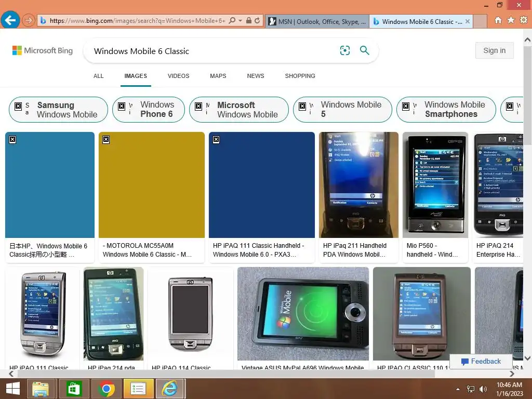The width and height of the screenshot is (532, 399).
Task: Click the volume speaker tray icon
Action: [x=483, y=389]
